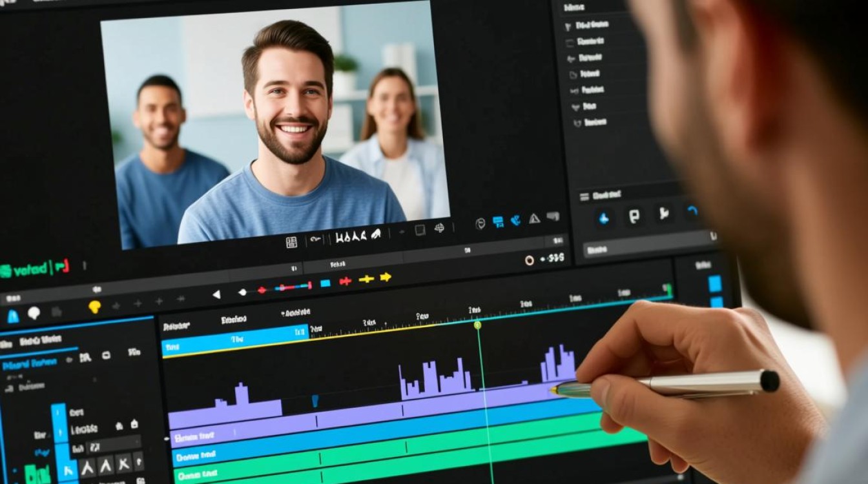Click the blue clip bar atop the timeline
The height and width of the screenshot is (484, 868).
pos(235,339)
